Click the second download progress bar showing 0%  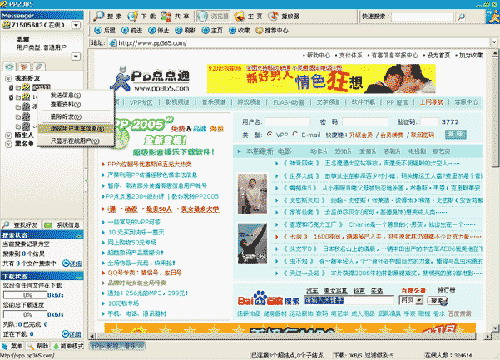pyautogui.click(x=24, y=314)
